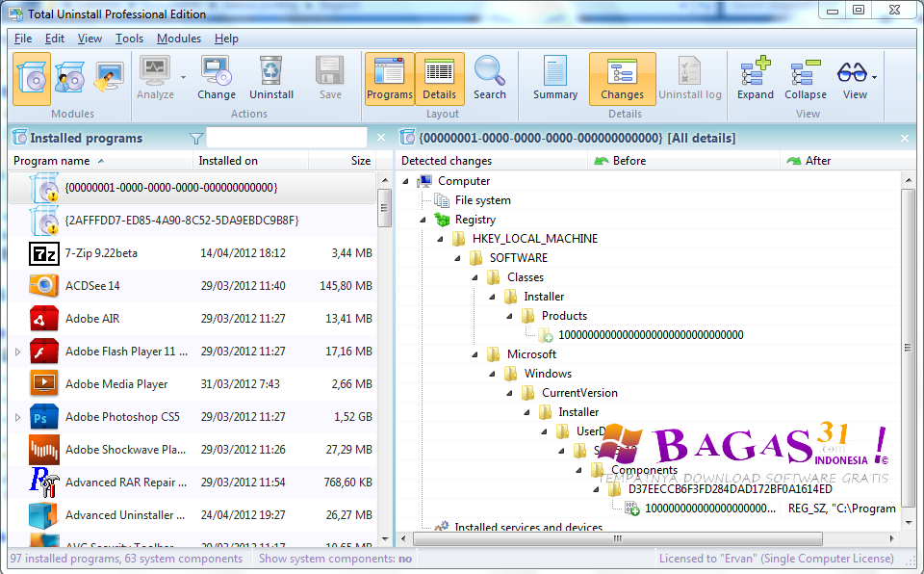Open the Installed programs module icon
Image resolution: width=924 pixels, height=574 pixels.
(x=31, y=78)
